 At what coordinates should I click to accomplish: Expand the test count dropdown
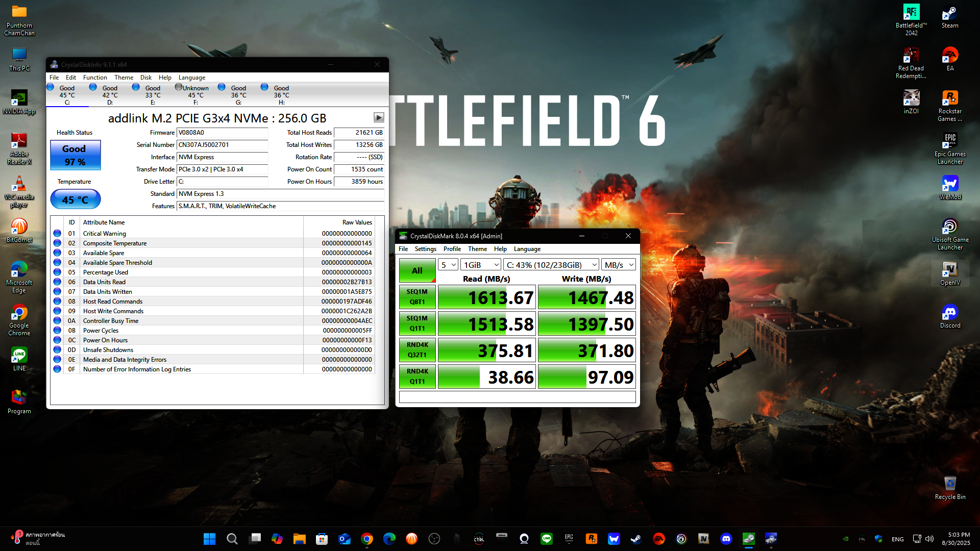pyautogui.click(x=448, y=265)
